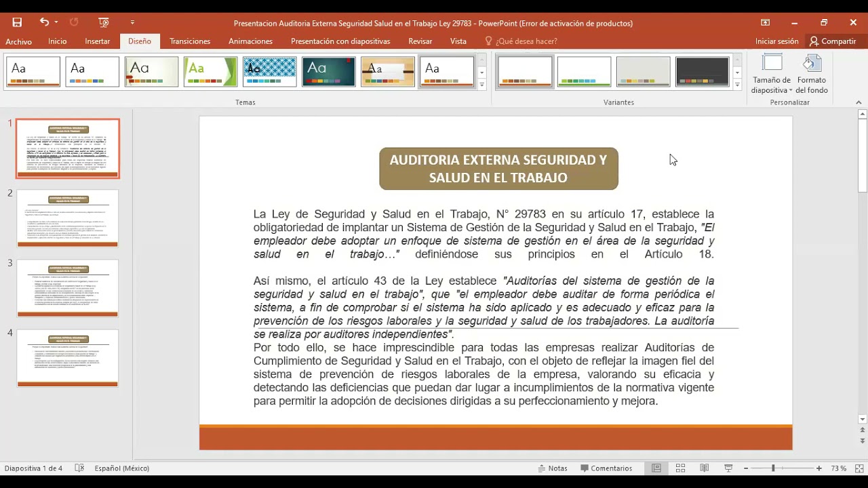Viewport: 868px width, 488px height.
Task: Expand the full Variantes gallery
Action: 737,85
